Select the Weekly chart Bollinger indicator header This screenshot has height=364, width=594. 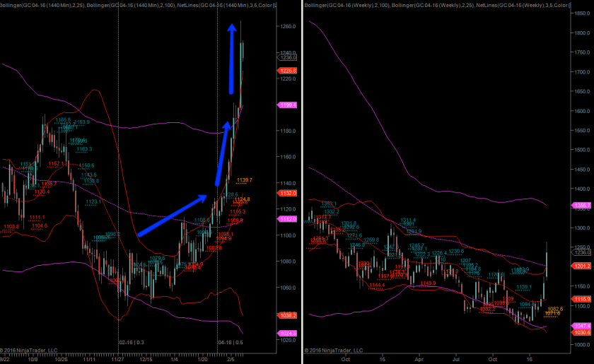click(x=436, y=6)
